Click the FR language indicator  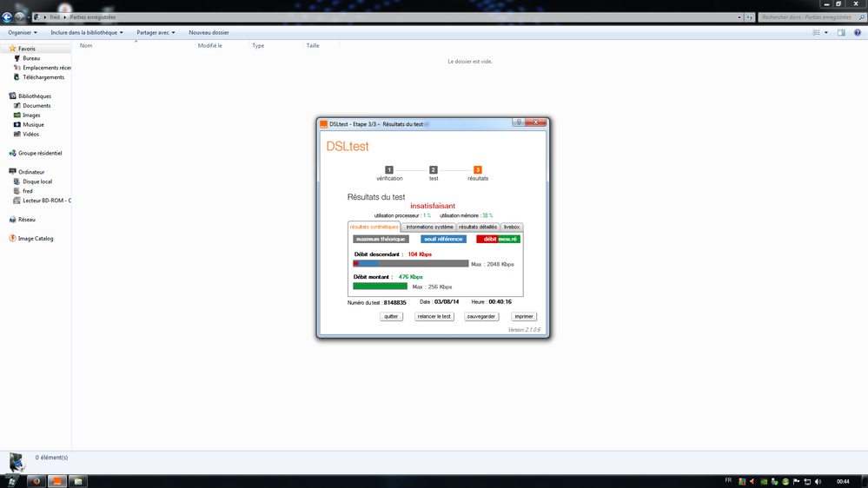[x=728, y=480]
